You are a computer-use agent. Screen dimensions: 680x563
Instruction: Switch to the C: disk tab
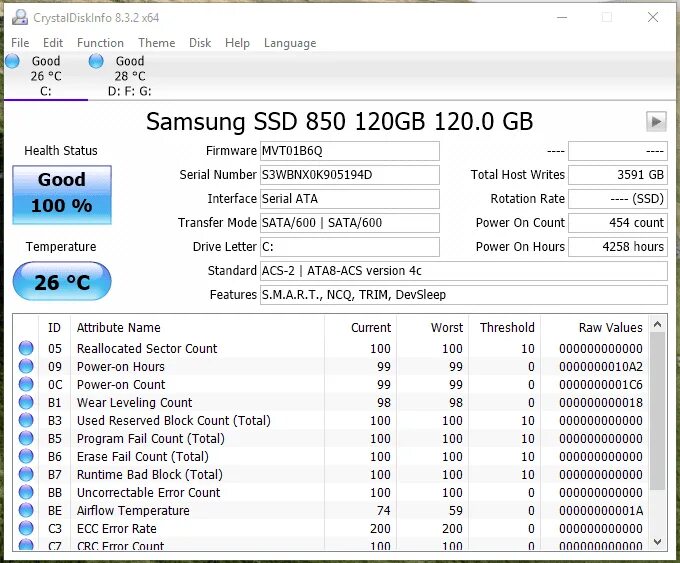point(46,76)
